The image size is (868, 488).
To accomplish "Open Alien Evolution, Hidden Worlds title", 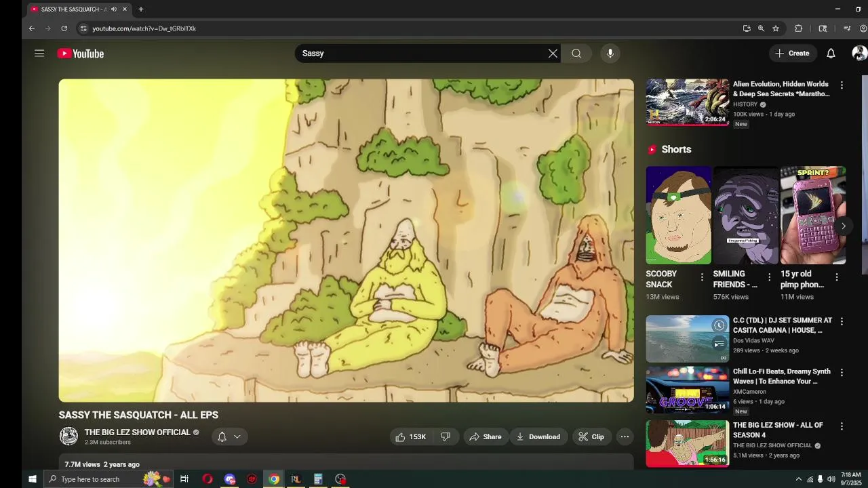I will (x=781, y=89).
